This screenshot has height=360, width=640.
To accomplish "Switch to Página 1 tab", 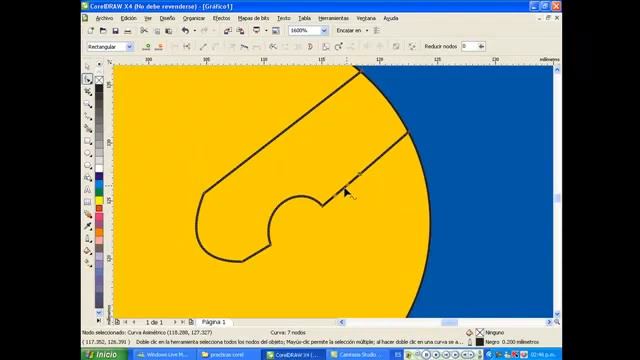I will coord(214,322).
